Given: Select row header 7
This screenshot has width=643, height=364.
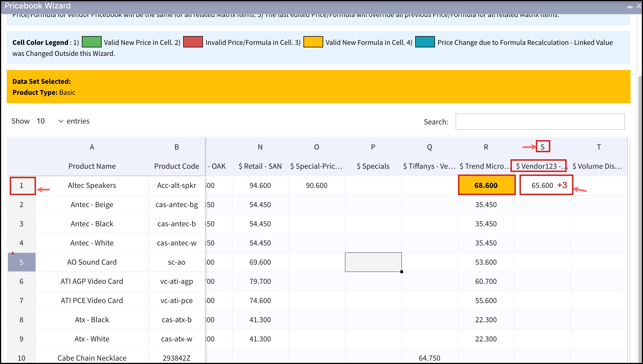Looking at the screenshot, I should [22, 301].
